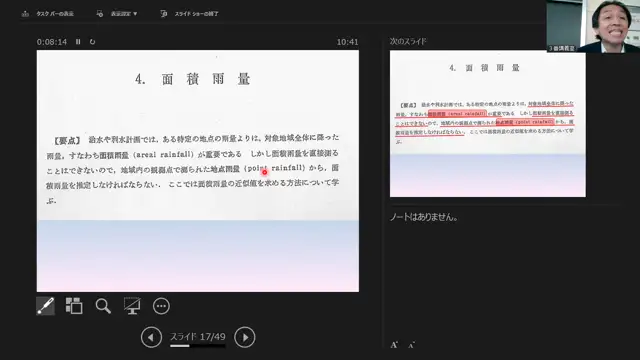Click the current slide view
This screenshot has height=360, width=640.
click(198, 171)
